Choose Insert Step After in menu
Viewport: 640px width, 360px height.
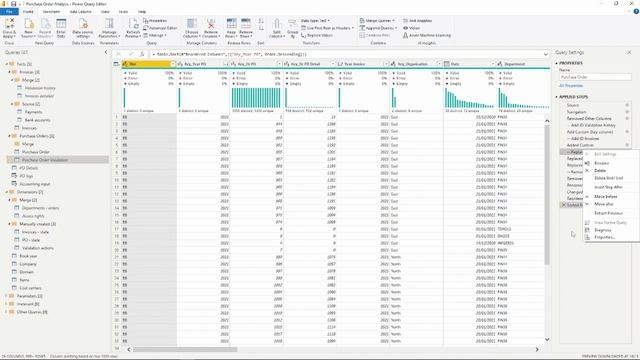[608, 187]
